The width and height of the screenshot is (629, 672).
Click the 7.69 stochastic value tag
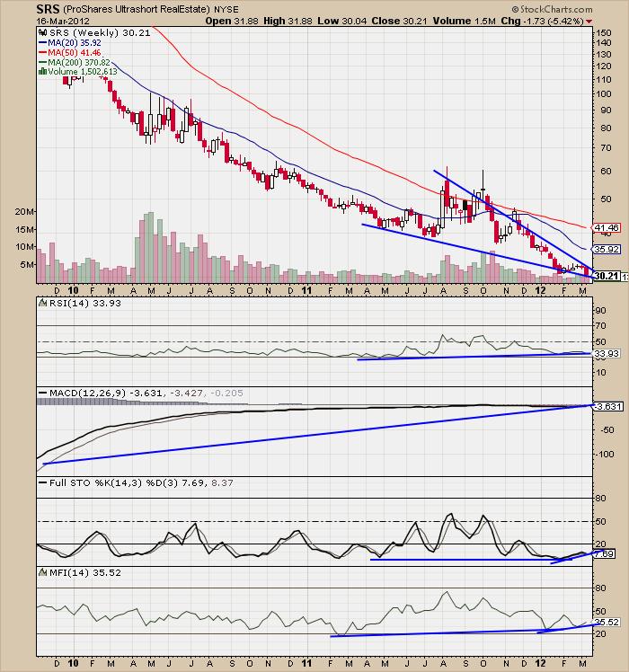tap(606, 554)
